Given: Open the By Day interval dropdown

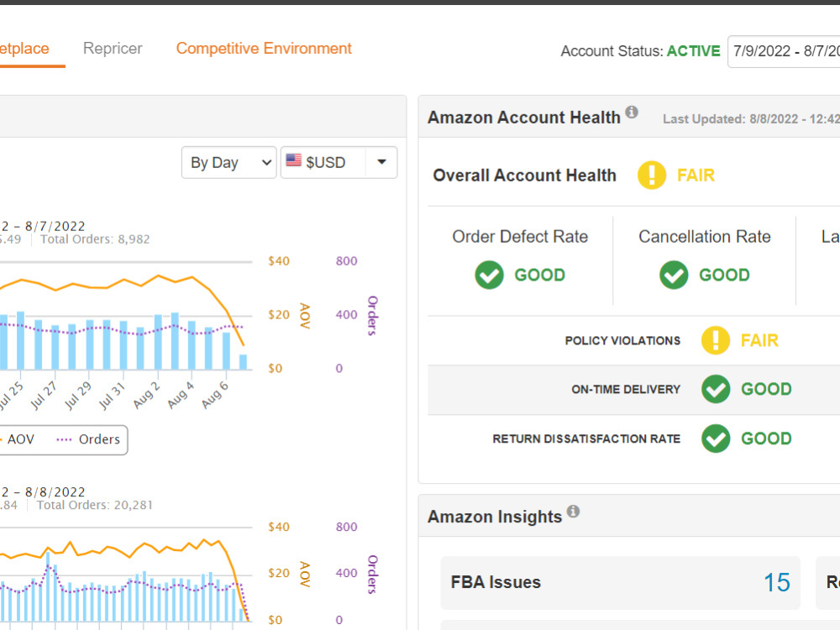Looking at the screenshot, I should point(228,162).
